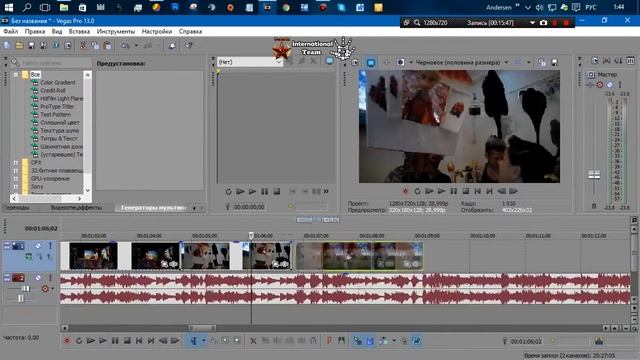The width and height of the screenshot is (640, 360).
Task: Click the audio track 2 volume slider
Action: click(25, 289)
